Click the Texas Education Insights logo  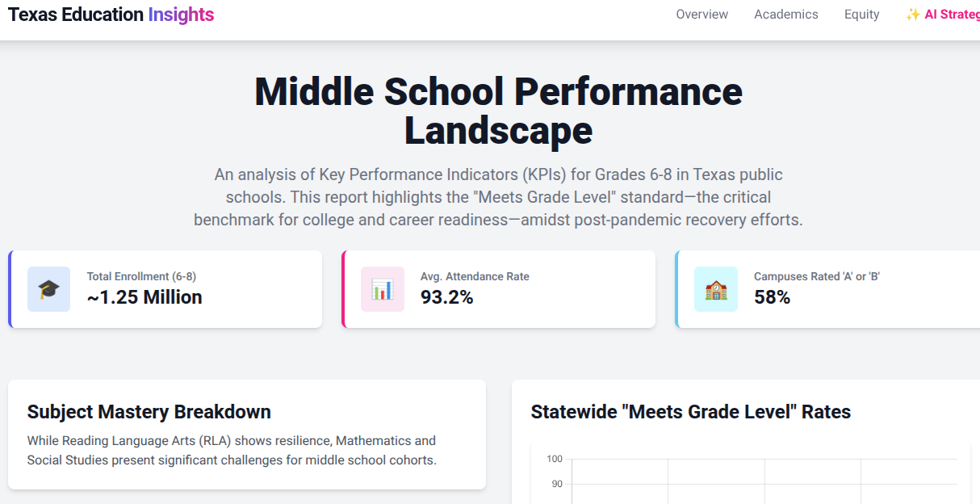pyautogui.click(x=111, y=15)
